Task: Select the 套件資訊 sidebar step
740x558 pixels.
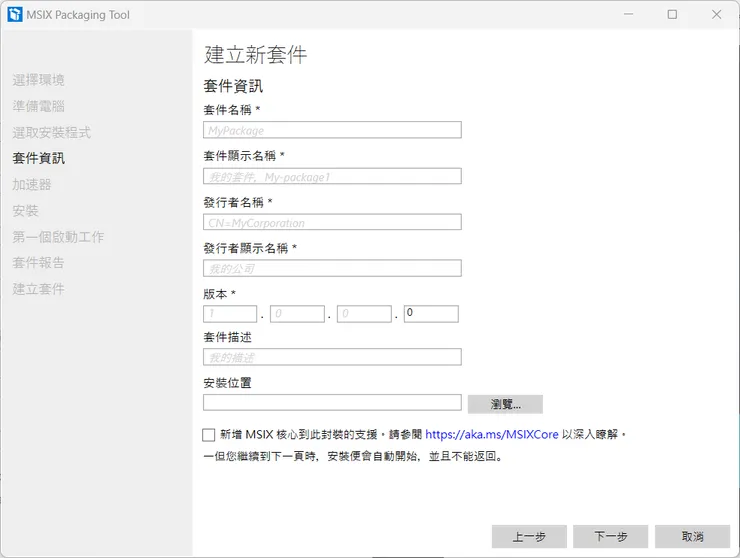Action: pos(38,159)
